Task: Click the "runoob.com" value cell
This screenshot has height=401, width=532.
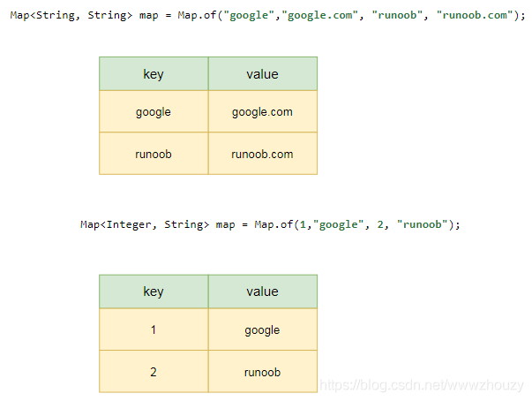Action: click(262, 154)
